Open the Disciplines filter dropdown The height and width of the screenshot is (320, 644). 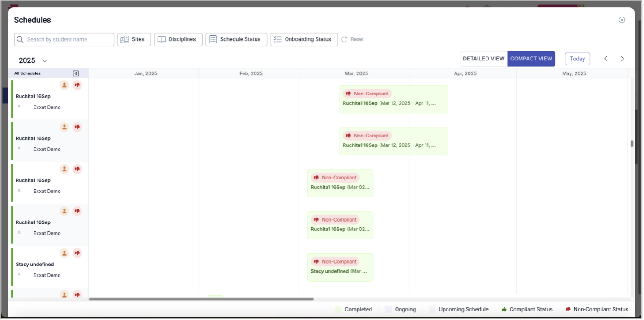(x=178, y=39)
